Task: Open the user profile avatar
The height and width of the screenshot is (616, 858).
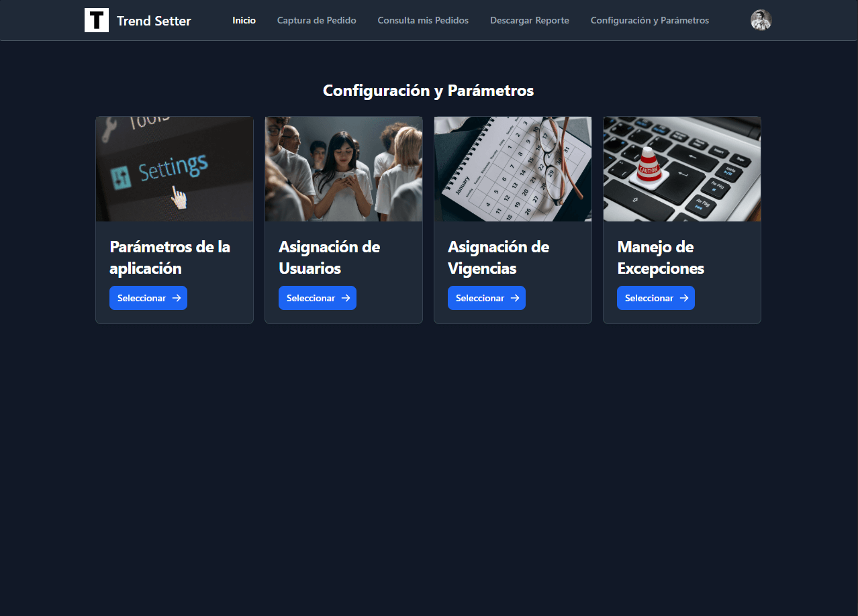Action: pyautogui.click(x=761, y=20)
